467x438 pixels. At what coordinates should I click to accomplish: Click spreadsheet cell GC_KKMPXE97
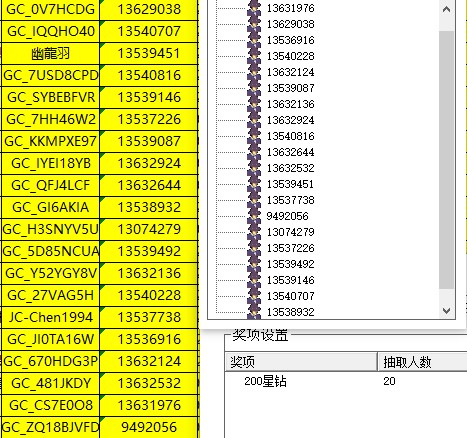[x=50, y=141]
